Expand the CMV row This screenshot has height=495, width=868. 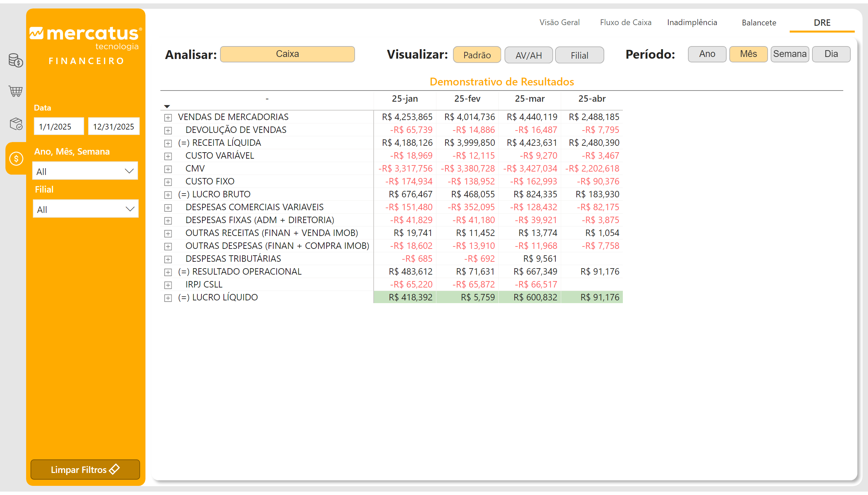168,169
